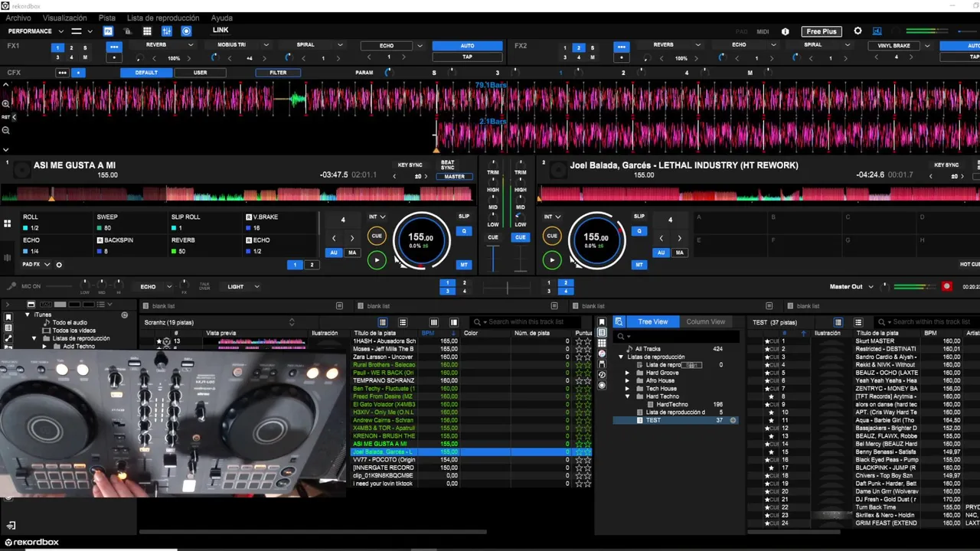Click the red record button near Master Out
Viewport: 980px width, 551px height.
(947, 286)
